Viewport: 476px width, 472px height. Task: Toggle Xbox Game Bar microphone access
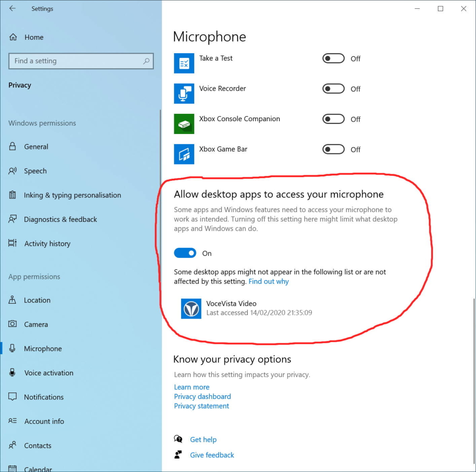click(333, 149)
